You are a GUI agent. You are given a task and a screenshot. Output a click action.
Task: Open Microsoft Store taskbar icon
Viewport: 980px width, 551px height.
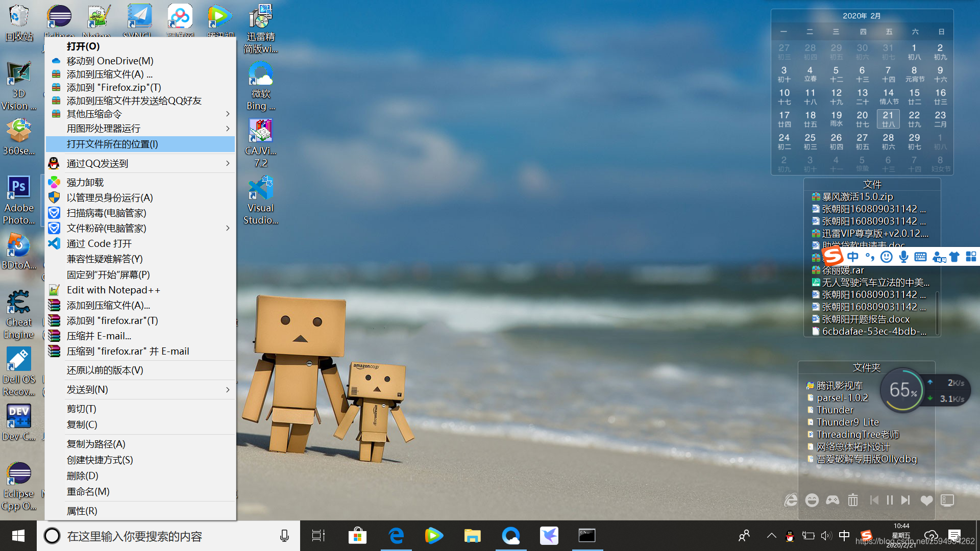click(357, 536)
